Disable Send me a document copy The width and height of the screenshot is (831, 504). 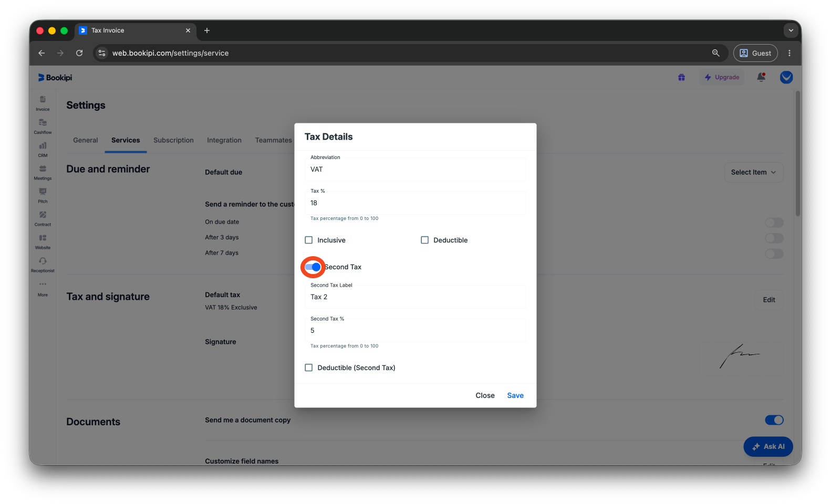[774, 420]
